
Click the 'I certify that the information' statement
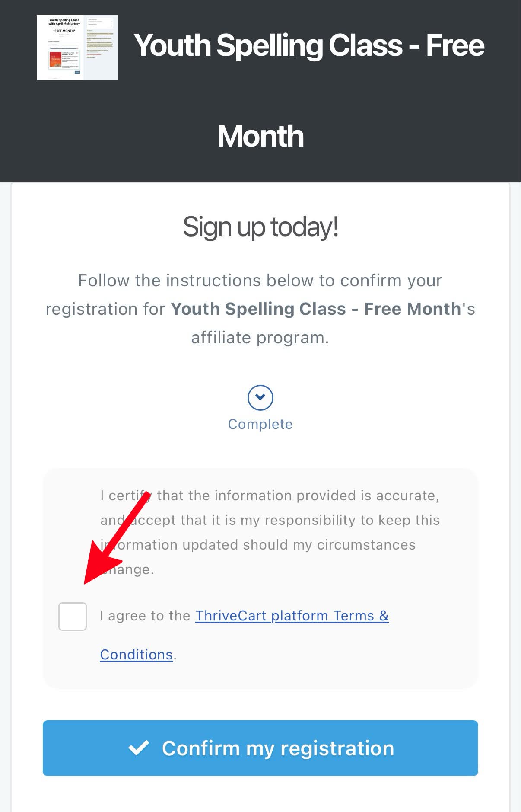click(x=270, y=532)
